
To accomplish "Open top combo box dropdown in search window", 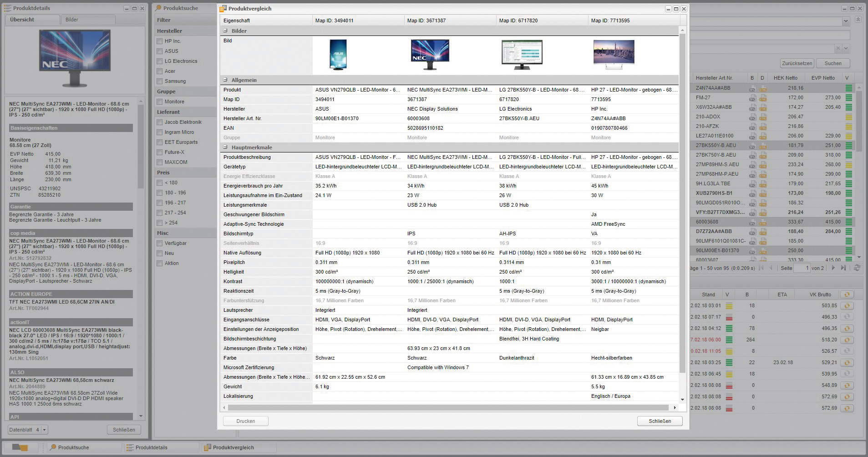I will (x=846, y=21).
